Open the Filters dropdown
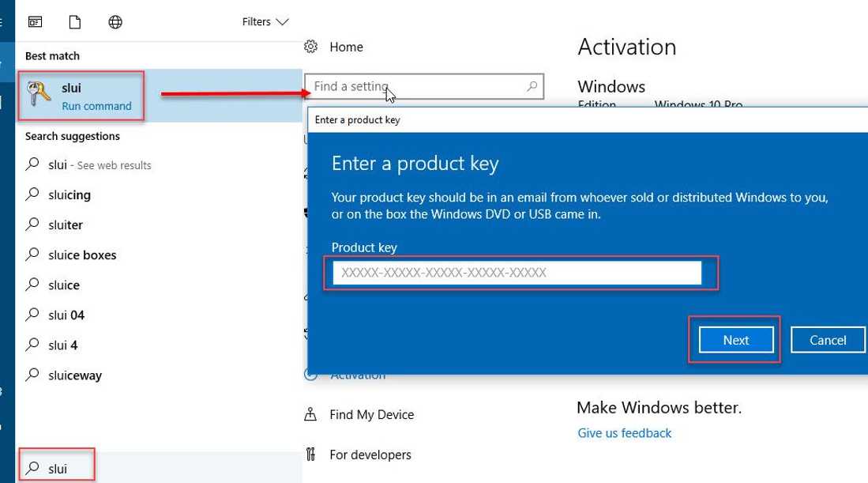Viewport: 868px width, 483px height. click(x=265, y=21)
